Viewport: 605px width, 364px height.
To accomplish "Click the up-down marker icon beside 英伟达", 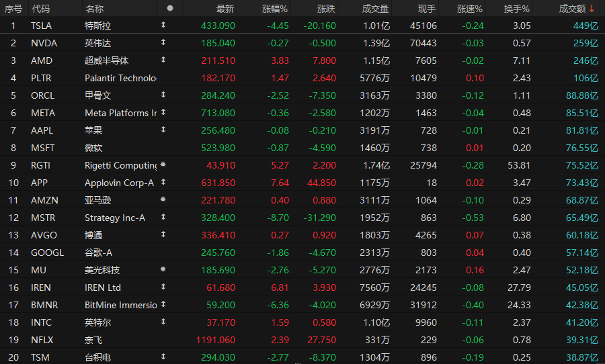I will [163, 42].
